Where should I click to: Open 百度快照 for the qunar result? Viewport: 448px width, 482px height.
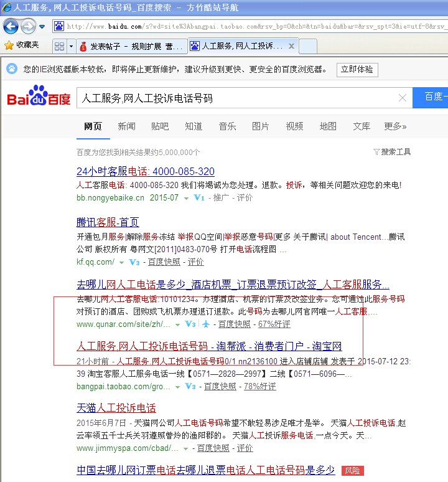pos(235,324)
